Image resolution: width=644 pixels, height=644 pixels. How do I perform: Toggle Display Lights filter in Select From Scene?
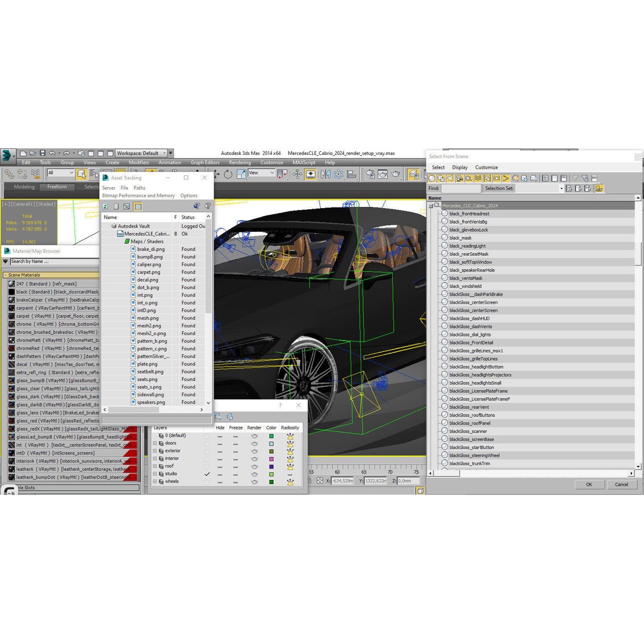coord(450,178)
